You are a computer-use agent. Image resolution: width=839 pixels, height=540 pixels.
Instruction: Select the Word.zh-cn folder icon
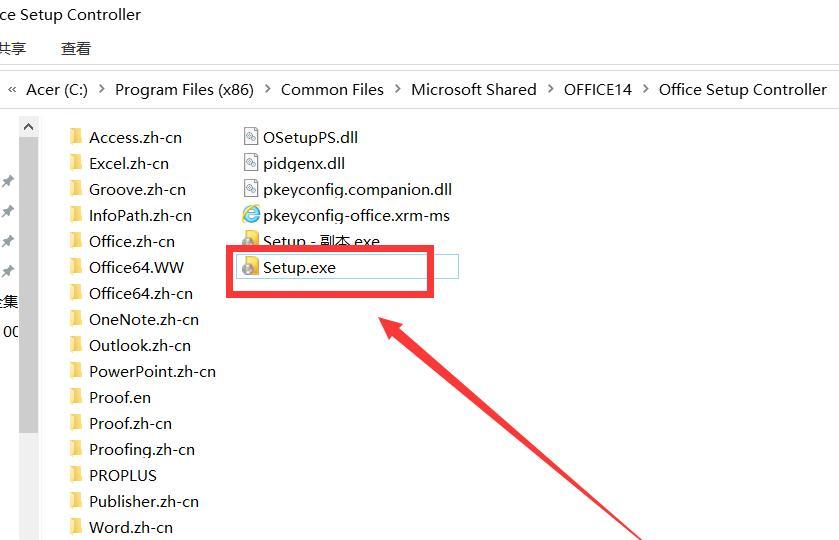tap(76, 527)
